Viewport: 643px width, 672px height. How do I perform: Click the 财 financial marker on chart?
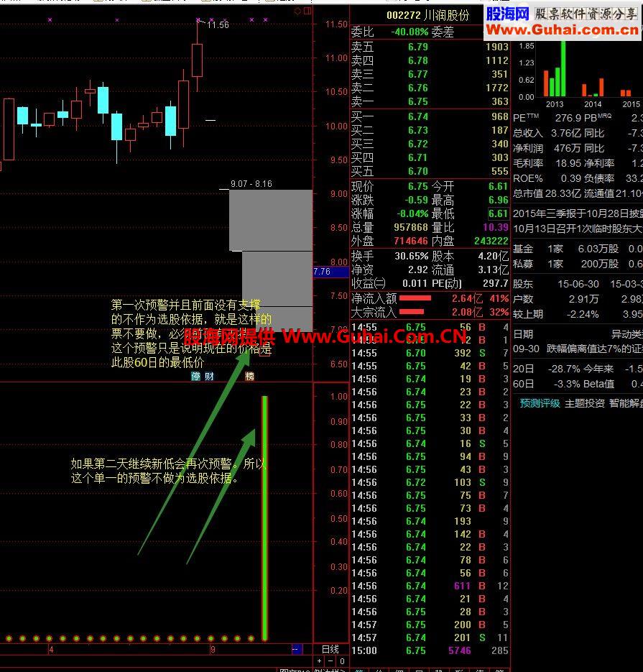[x=209, y=377]
